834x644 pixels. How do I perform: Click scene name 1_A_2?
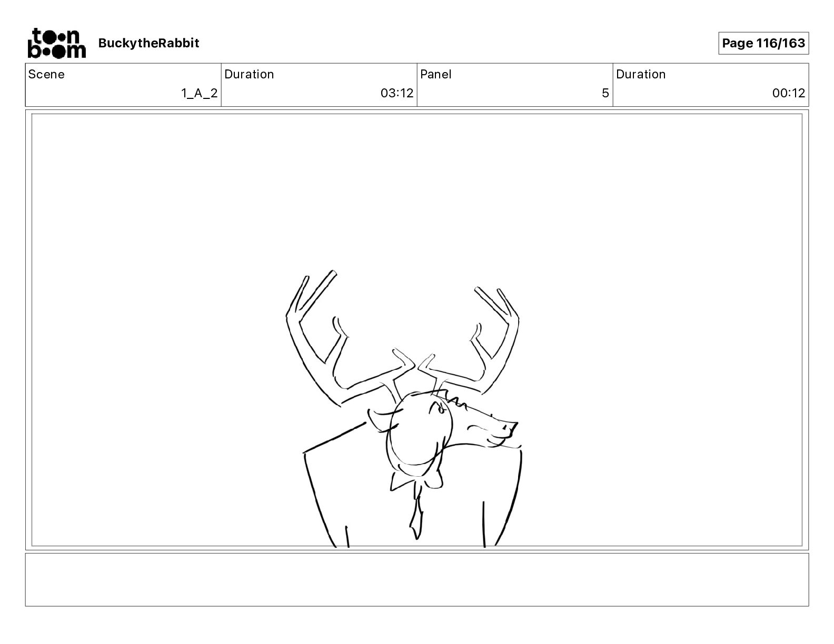click(200, 93)
